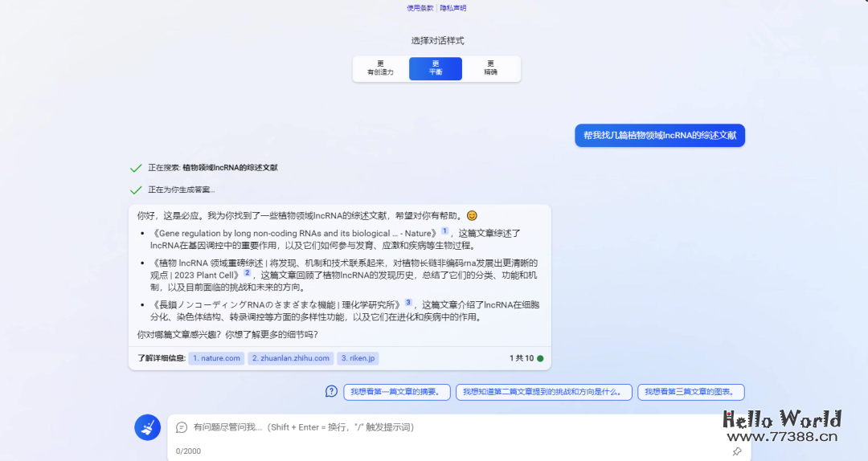Click the 1 共 10 counter

coord(522,358)
